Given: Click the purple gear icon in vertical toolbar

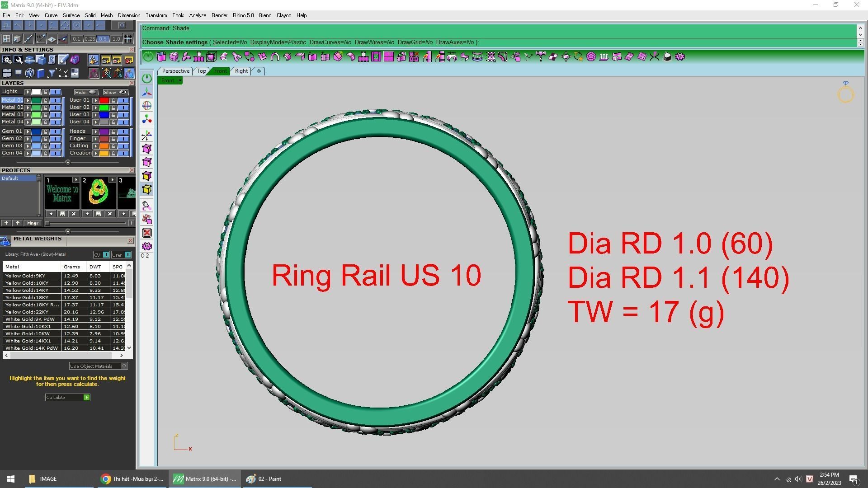Looking at the screenshot, I should pyautogui.click(x=147, y=246).
